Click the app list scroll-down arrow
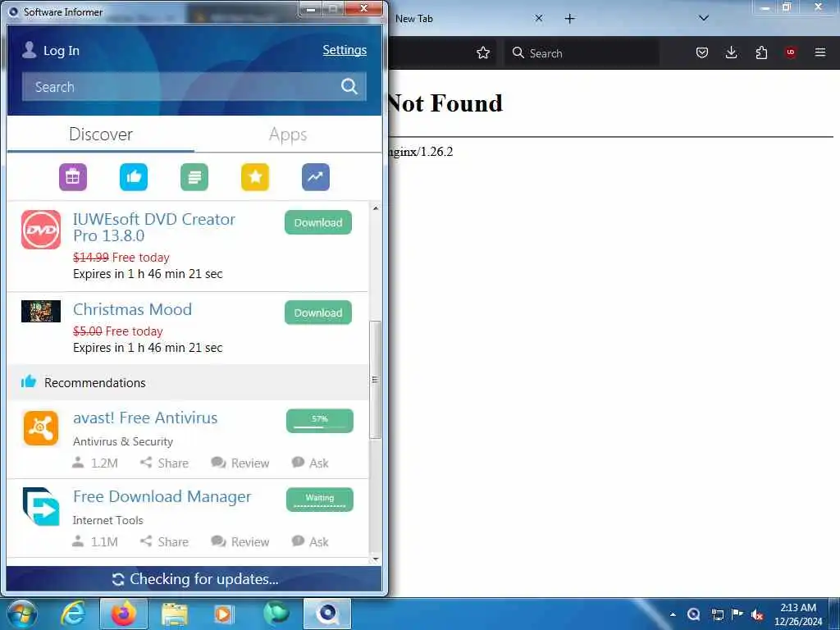The width and height of the screenshot is (840, 630). point(376,559)
